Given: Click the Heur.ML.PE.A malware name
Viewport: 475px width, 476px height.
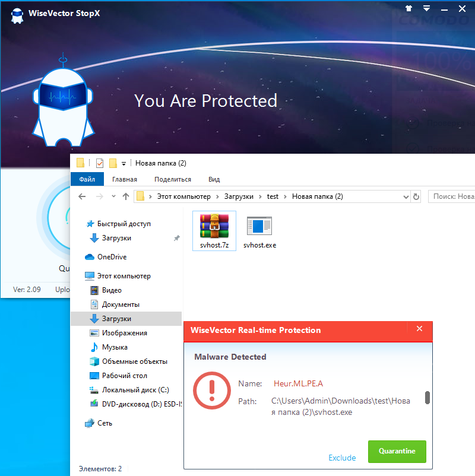Looking at the screenshot, I should click(298, 384).
